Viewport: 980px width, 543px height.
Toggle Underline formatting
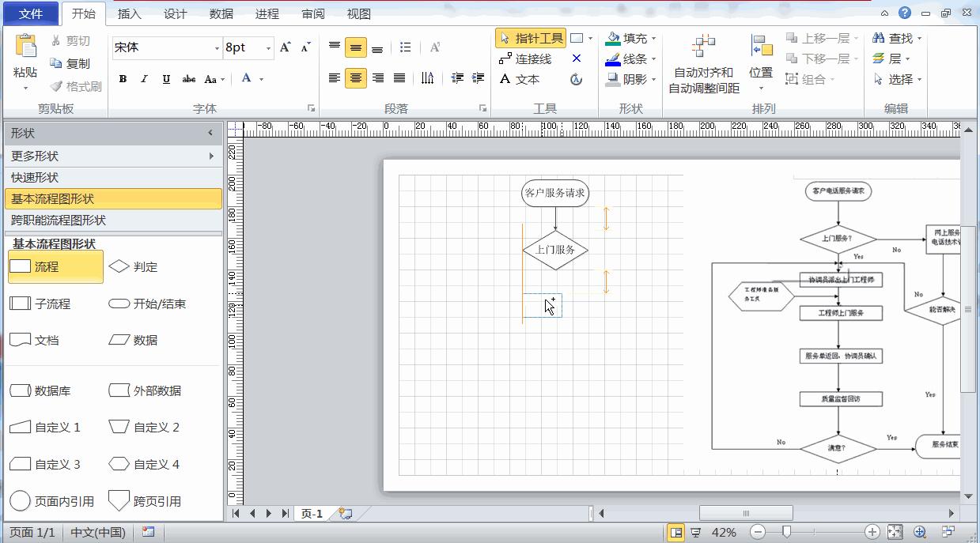[166, 79]
